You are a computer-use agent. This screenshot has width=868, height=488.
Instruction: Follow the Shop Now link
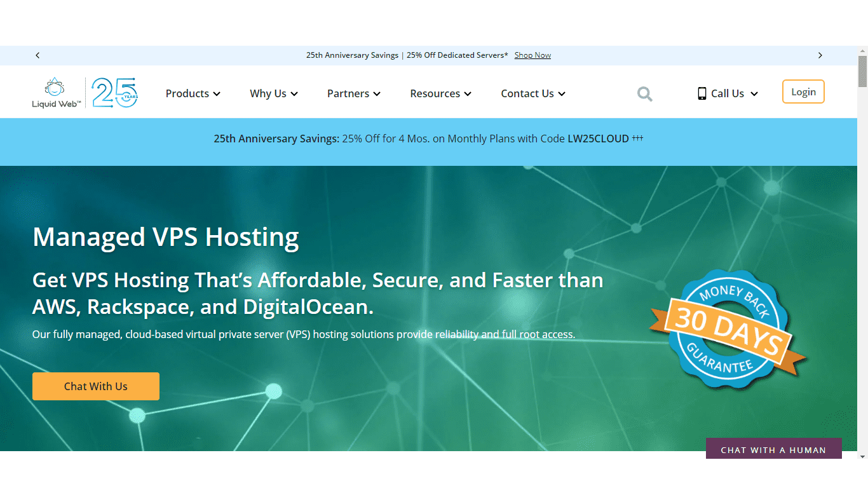click(x=532, y=55)
